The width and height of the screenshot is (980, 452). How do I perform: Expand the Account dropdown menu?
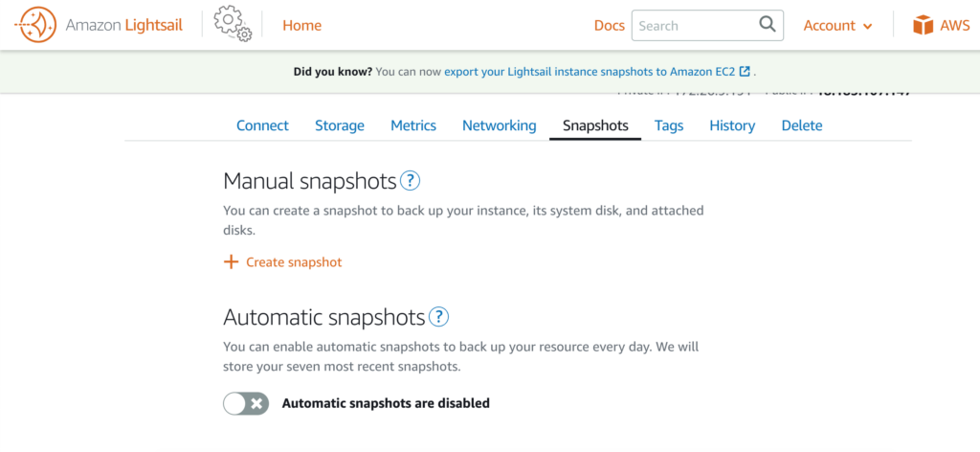pyautogui.click(x=837, y=26)
